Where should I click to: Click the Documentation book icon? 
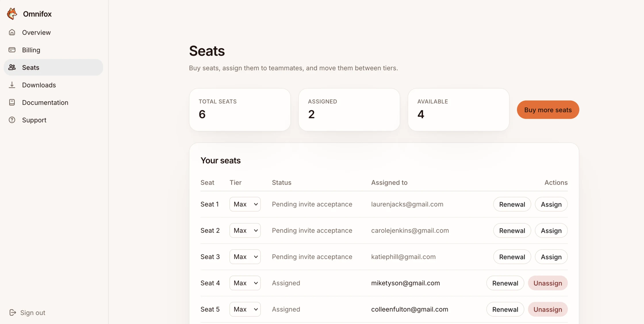pyautogui.click(x=12, y=102)
